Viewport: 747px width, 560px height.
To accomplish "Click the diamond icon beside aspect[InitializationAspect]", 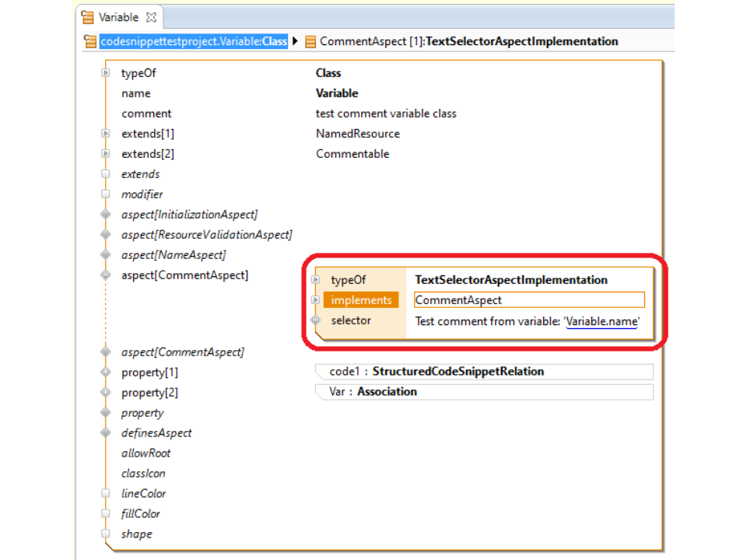I will [x=105, y=215].
